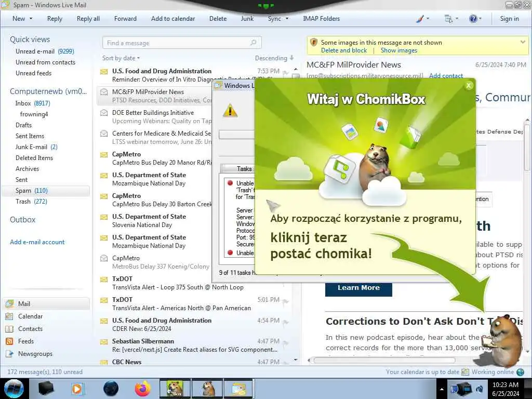Close the ChomikBox welcome popup
Image resolution: width=532 pixels, height=399 pixels.
pos(469,86)
